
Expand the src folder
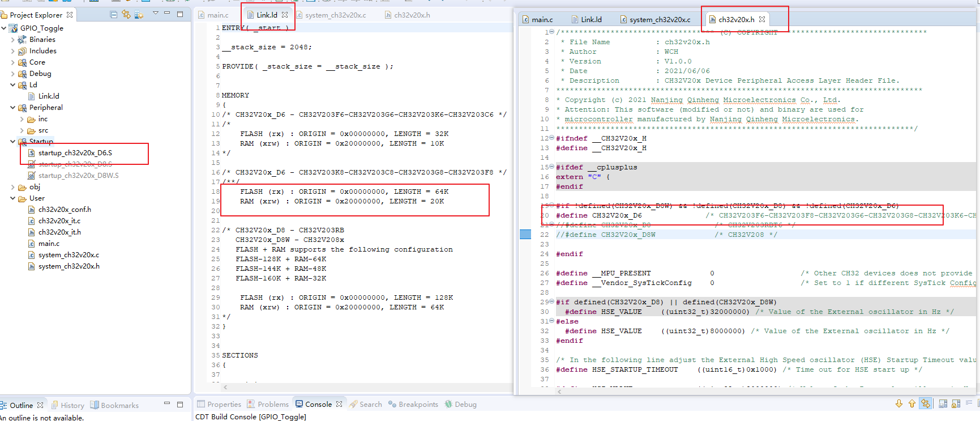click(22, 130)
